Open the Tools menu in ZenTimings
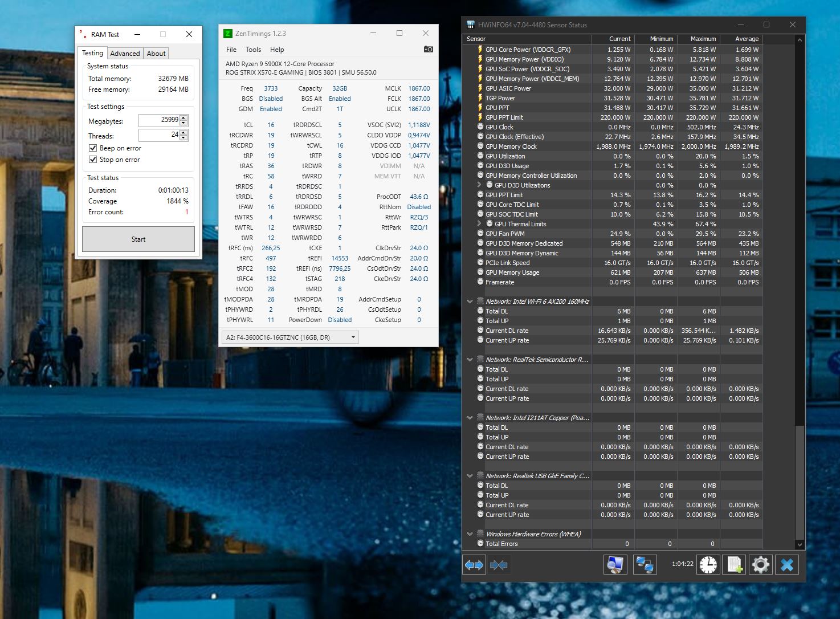 [253, 50]
